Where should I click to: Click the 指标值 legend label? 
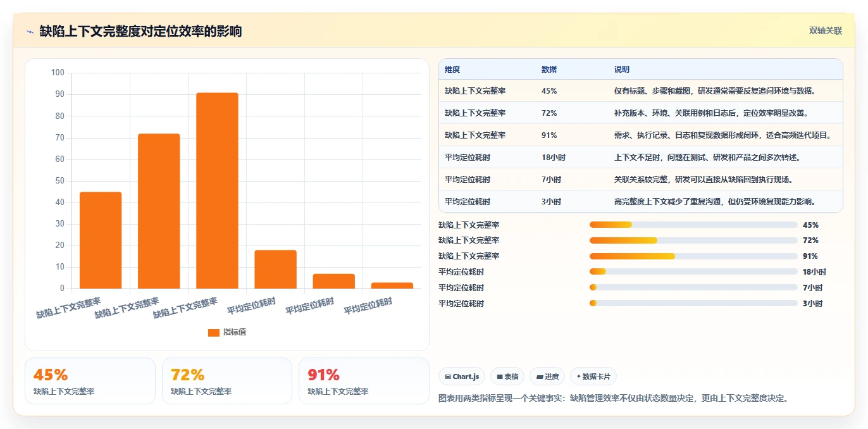click(234, 332)
